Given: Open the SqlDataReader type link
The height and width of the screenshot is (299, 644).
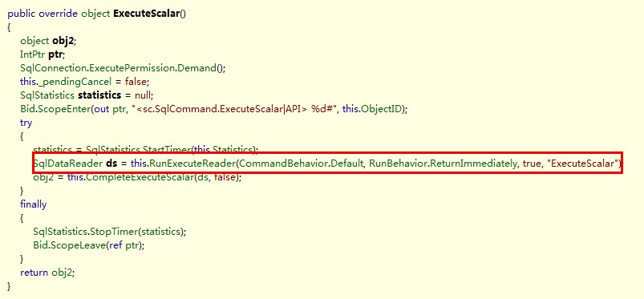Looking at the screenshot, I should point(68,164).
